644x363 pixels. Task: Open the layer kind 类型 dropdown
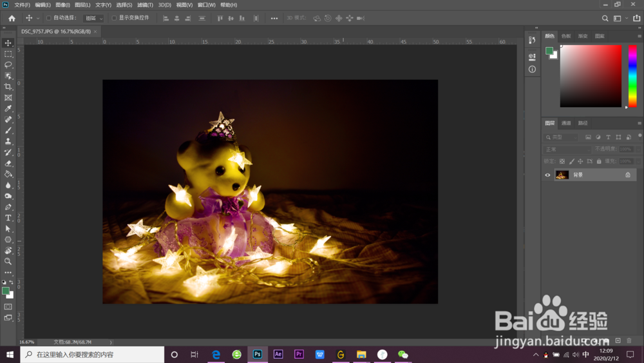561,137
